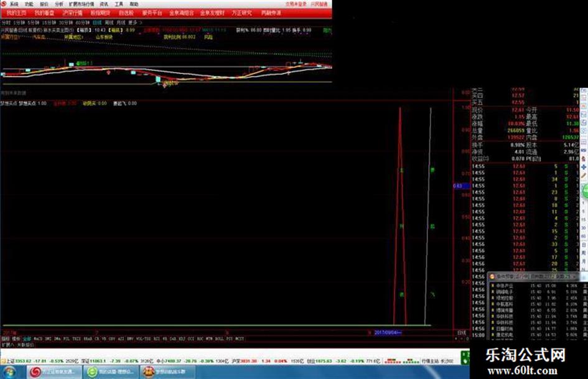Select the pencil drawing tool icon
This screenshot has width=588, height=379.
tap(584, 175)
